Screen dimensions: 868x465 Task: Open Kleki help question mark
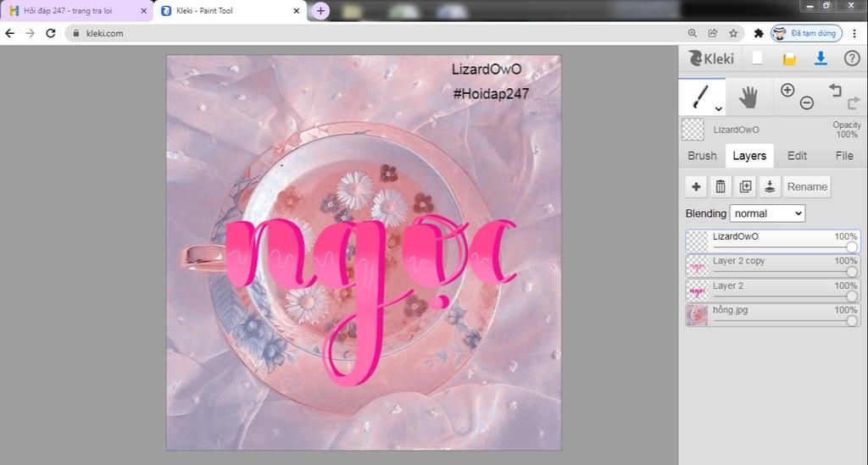851,58
